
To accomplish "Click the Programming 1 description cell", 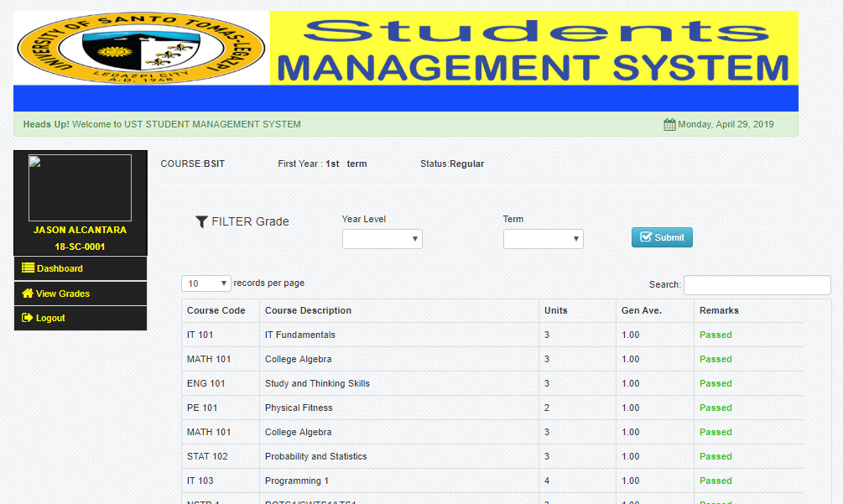I will click(399, 481).
